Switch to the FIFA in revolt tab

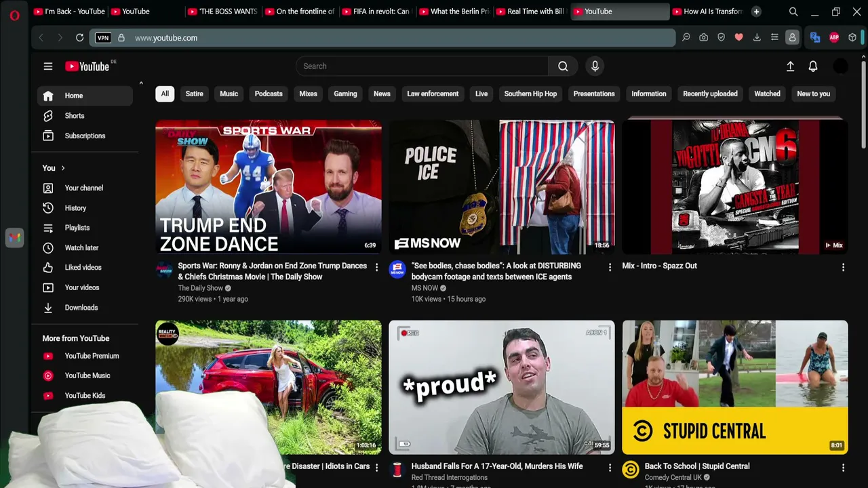377,12
